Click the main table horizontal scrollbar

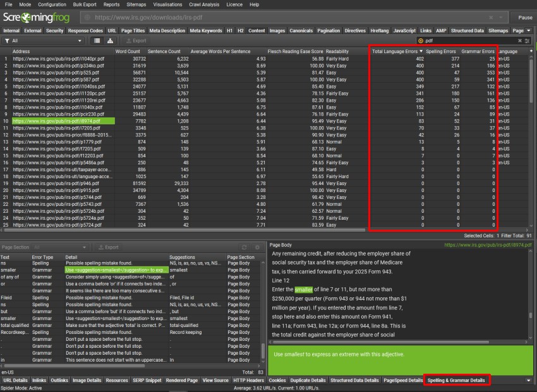pyautogui.click(x=185, y=230)
